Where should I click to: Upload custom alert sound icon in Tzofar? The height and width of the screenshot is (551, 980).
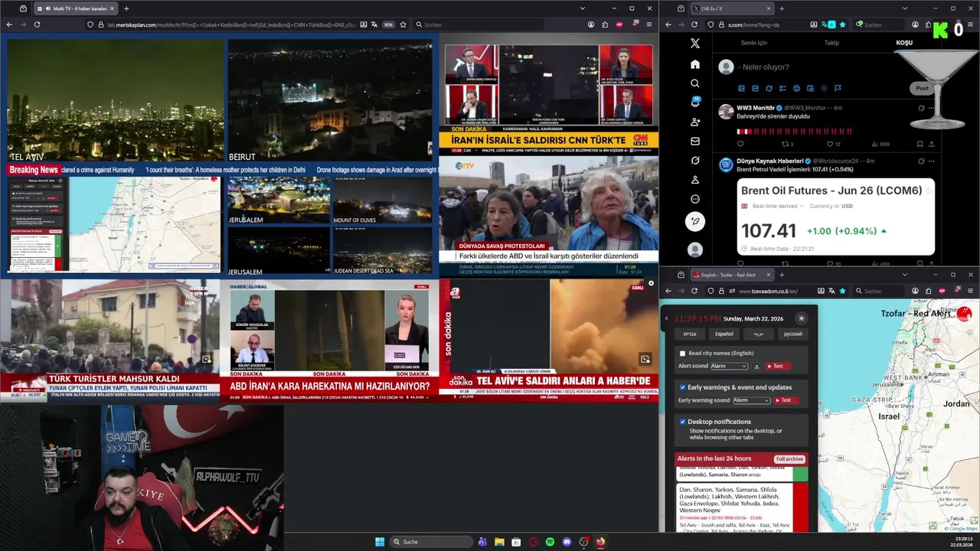coord(757,367)
